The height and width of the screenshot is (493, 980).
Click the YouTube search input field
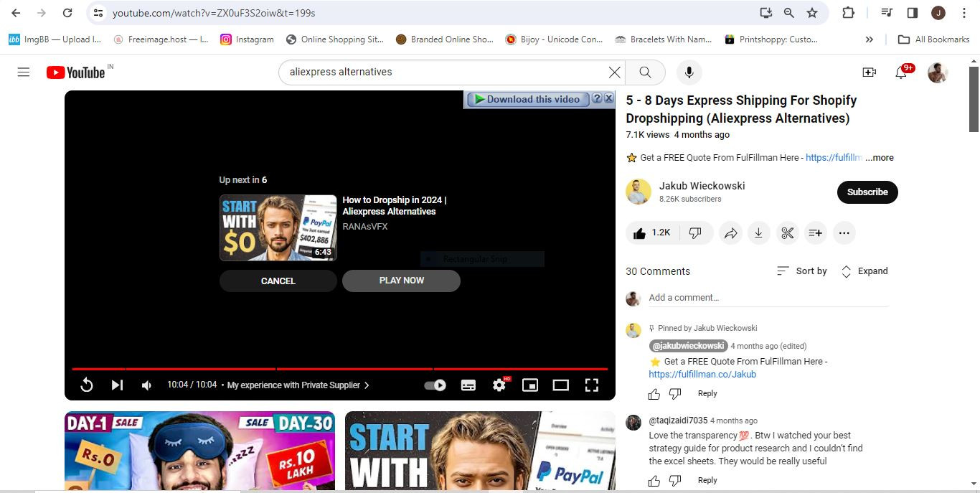tap(445, 72)
